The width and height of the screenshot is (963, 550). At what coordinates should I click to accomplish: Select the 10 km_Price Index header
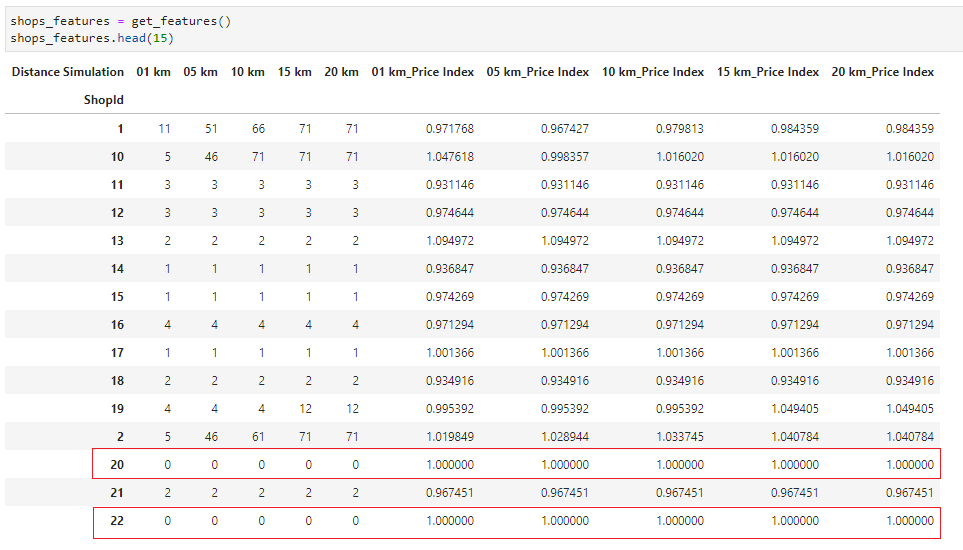653,72
